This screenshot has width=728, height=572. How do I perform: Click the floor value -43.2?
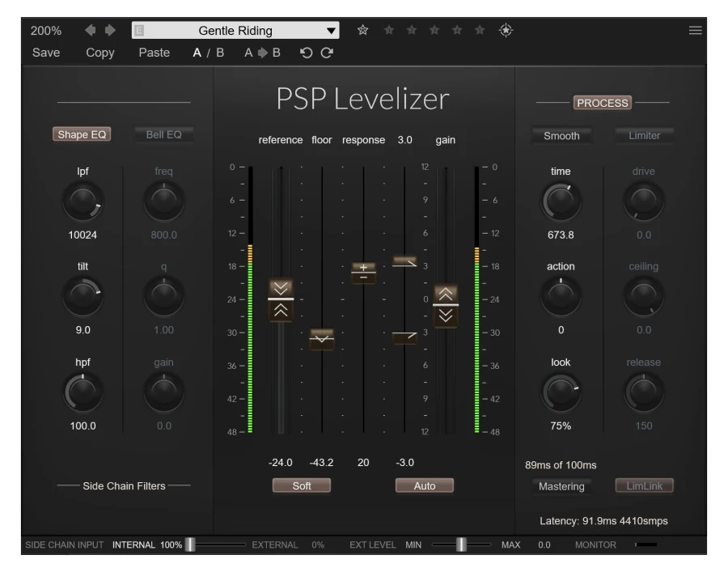coord(322,463)
